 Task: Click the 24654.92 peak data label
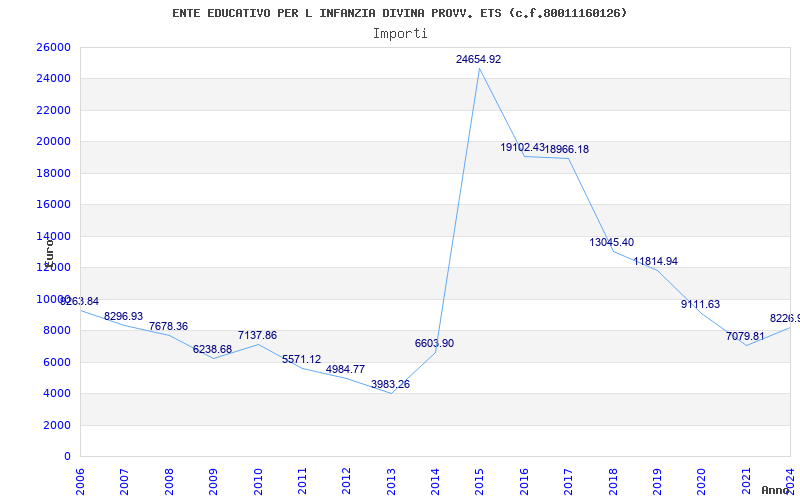478,59
